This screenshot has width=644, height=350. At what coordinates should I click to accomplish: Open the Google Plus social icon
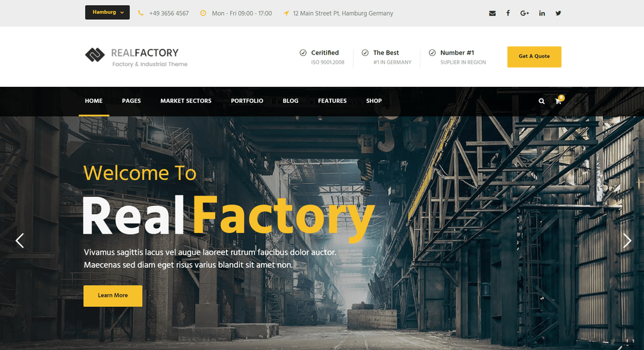tap(524, 13)
